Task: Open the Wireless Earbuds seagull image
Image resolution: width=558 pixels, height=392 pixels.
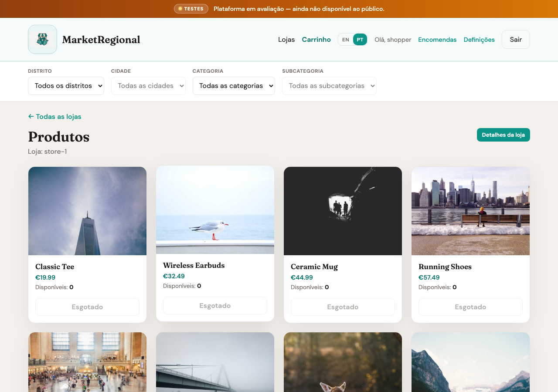Action: pos(215,210)
